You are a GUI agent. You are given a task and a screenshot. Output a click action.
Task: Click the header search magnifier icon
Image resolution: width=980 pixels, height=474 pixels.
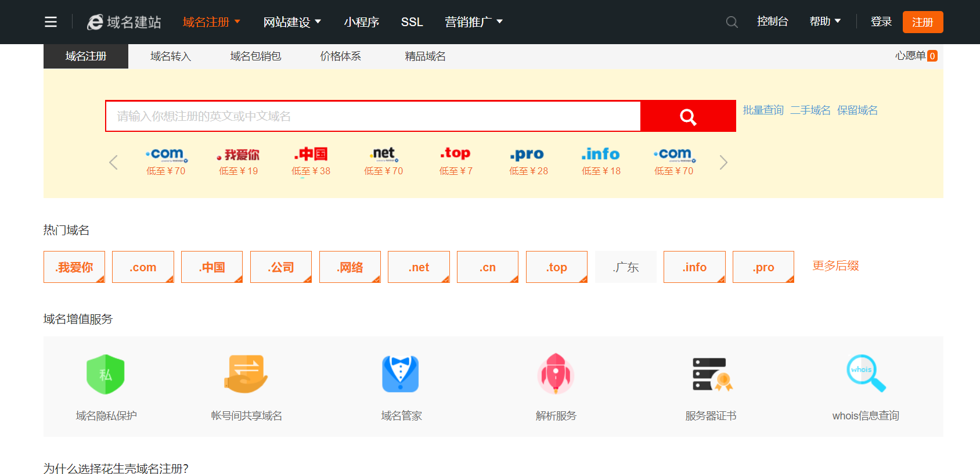pos(732,22)
